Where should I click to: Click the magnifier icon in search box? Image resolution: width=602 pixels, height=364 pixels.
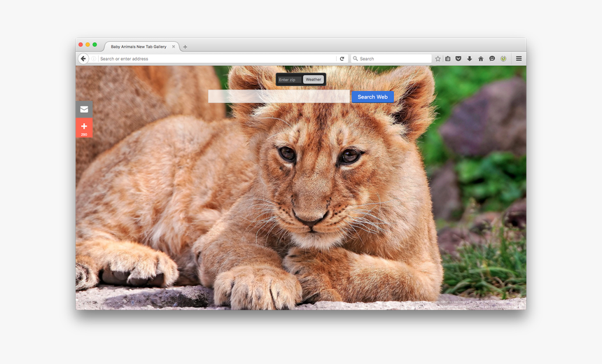tap(356, 59)
